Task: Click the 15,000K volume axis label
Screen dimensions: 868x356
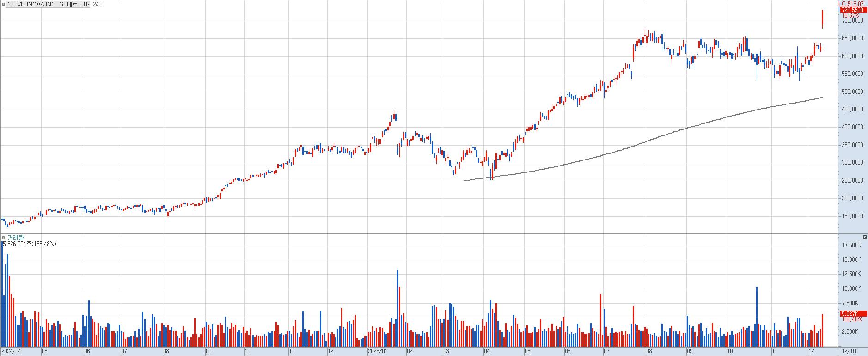Action: 852,260
